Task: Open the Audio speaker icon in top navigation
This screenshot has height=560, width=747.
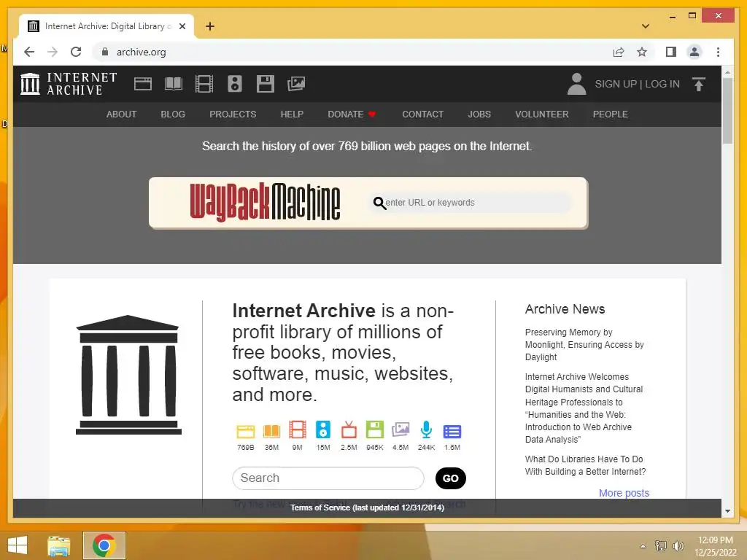Action: [234, 84]
